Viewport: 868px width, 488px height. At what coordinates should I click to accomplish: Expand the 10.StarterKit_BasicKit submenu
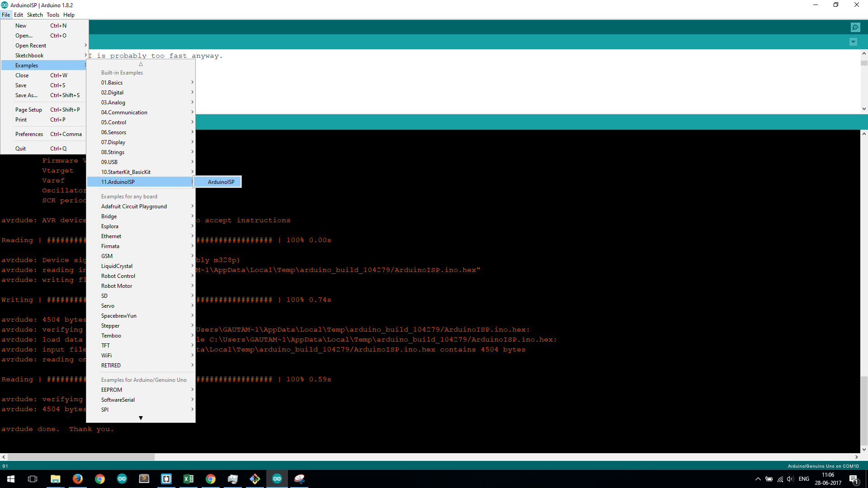click(x=141, y=172)
